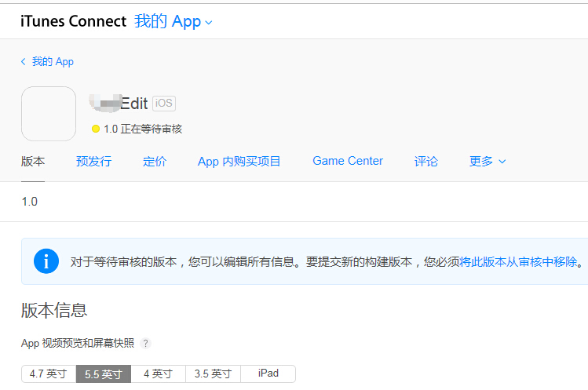The height and width of the screenshot is (390, 588).
Task: Click the 版本信息 heading
Action: (54, 311)
